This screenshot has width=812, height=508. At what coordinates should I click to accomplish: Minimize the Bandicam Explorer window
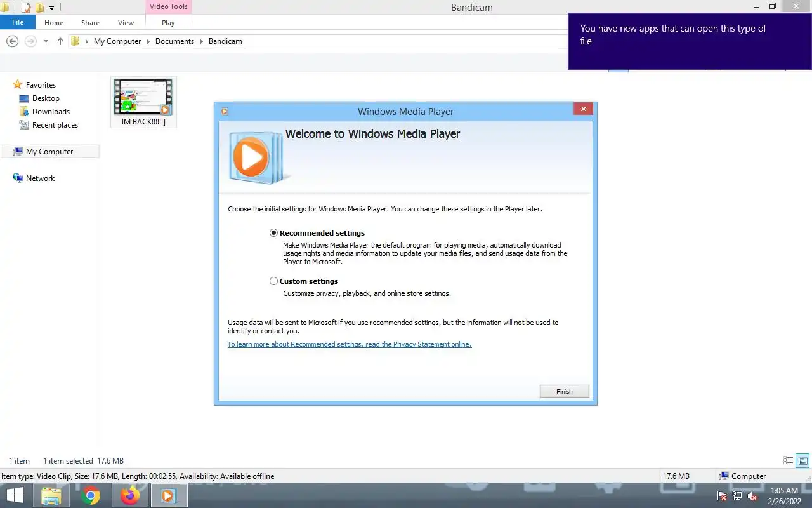[756, 6]
